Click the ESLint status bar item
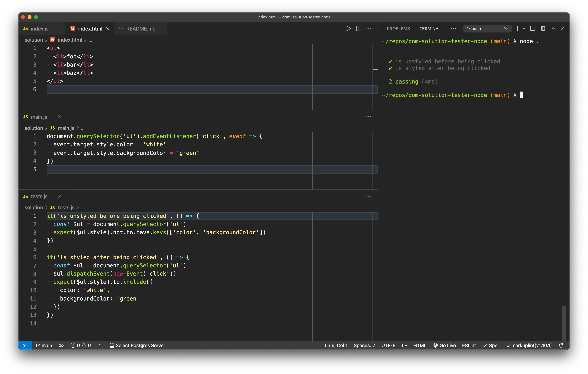The height and width of the screenshot is (374, 588). [x=469, y=345]
